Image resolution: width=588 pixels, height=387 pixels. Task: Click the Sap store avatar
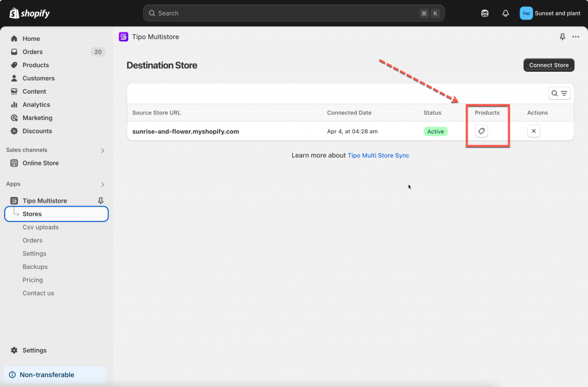coord(526,13)
